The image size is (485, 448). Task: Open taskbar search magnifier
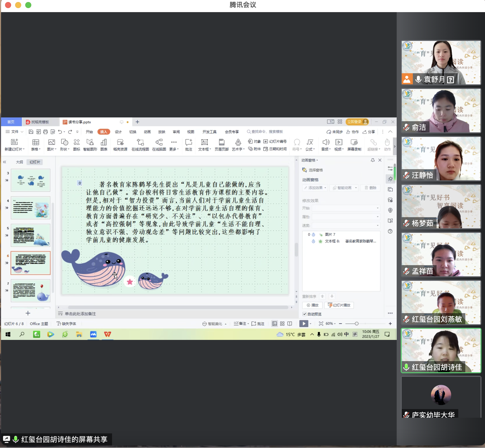pyautogui.click(x=22, y=334)
